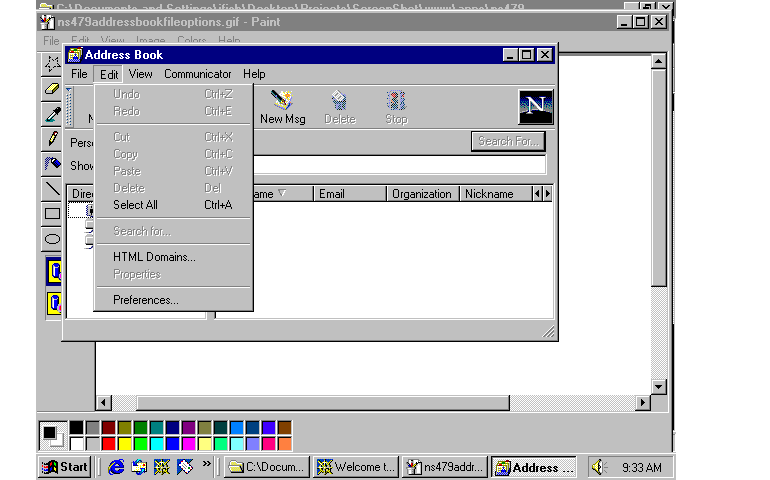Image resolution: width=770 pixels, height=480 pixels.
Task: Pick bright green color swatch
Action: pos(141,444)
